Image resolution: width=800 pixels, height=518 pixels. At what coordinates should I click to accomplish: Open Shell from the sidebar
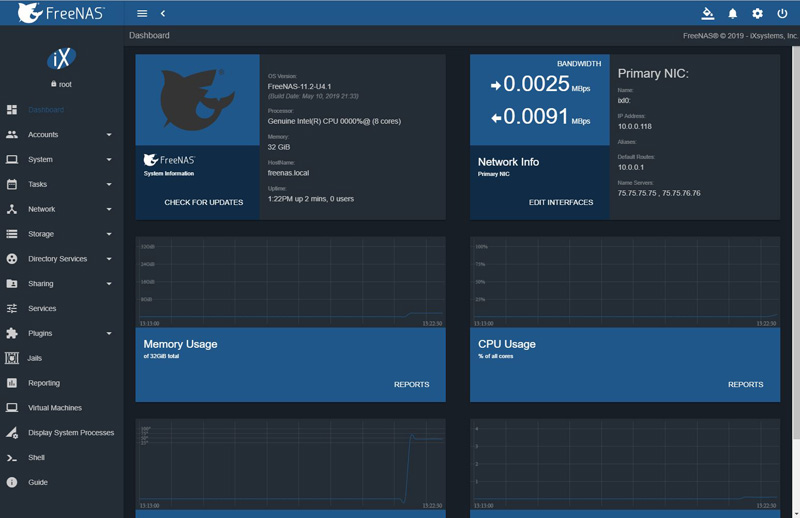(x=36, y=458)
